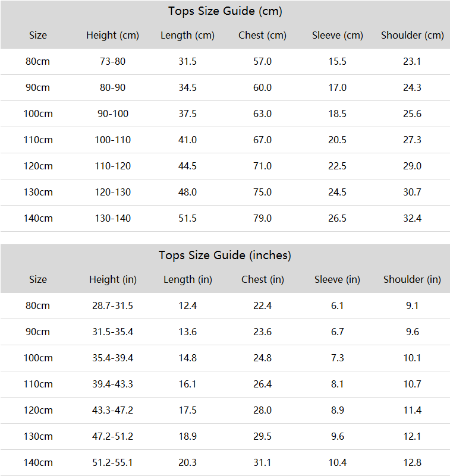Click the Tops Size Guide (cm) title

pos(225,11)
